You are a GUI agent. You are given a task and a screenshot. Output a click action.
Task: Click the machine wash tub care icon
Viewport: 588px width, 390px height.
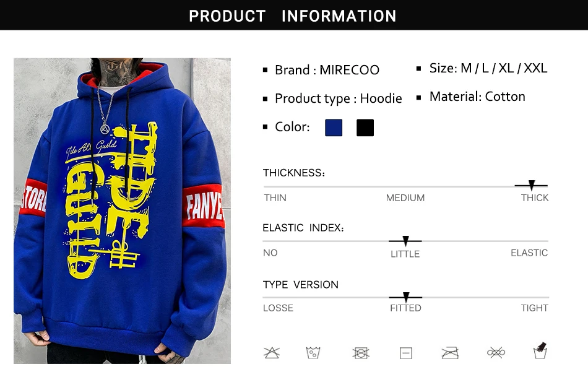[313, 353]
